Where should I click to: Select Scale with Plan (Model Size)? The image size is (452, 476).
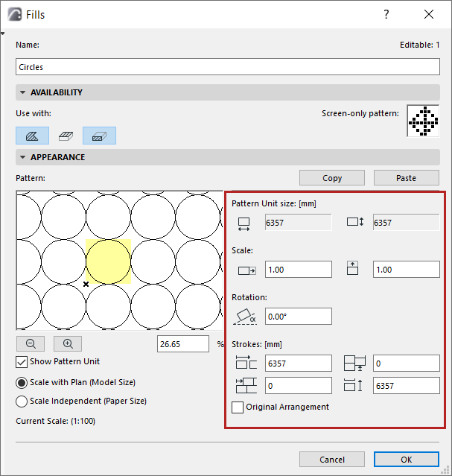22,382
